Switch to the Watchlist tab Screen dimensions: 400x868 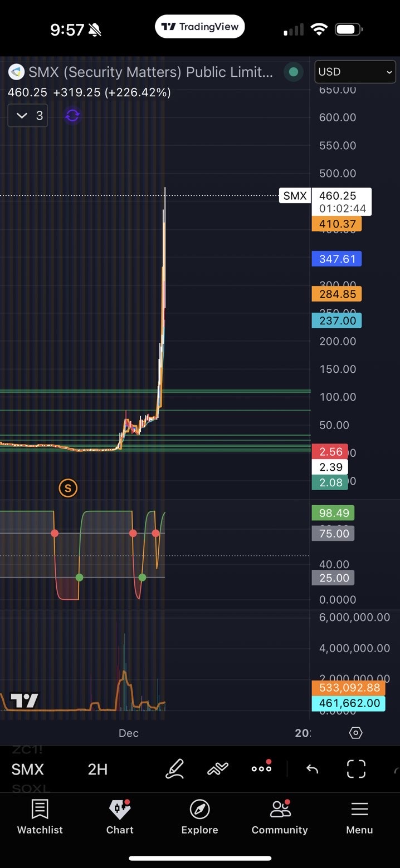[40, 816]
